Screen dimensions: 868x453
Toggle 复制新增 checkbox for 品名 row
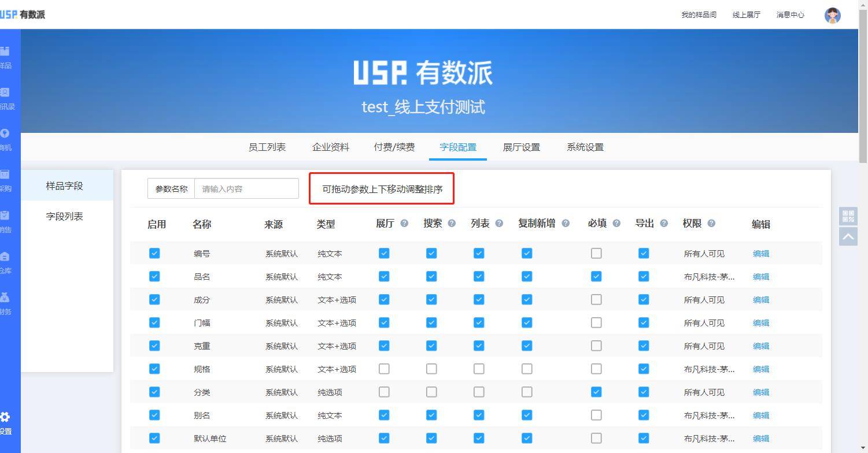click(x=527, y=276)
